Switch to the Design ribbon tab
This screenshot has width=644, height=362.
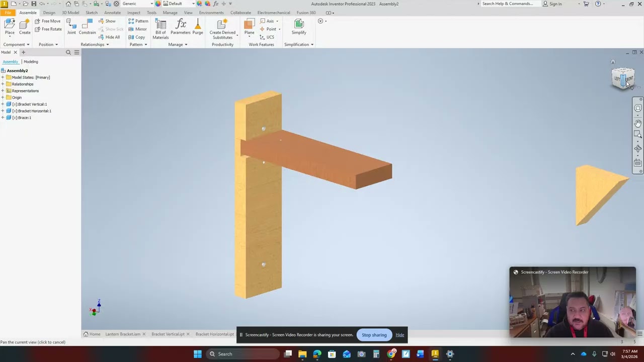[x=49, y=13]
